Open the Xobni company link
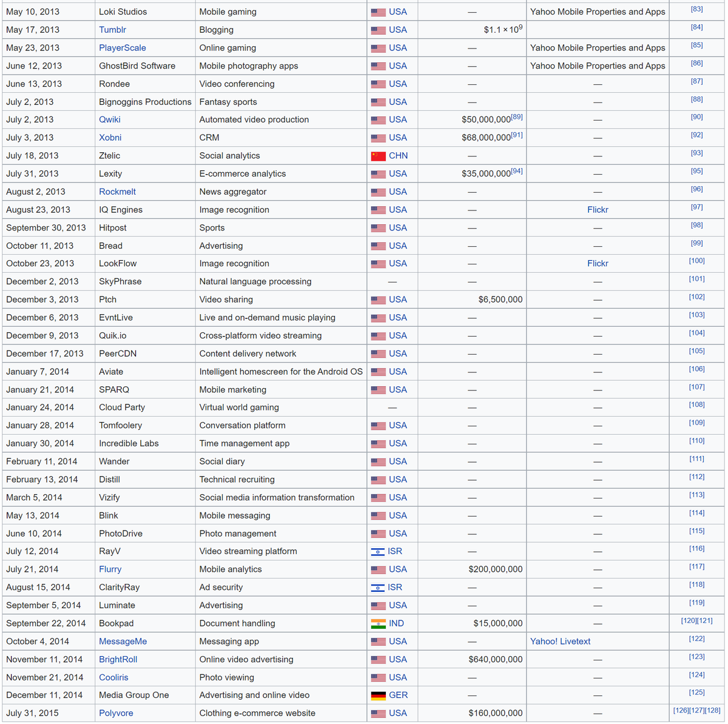The width and height of the screenshot is (728, 724). 110,138
